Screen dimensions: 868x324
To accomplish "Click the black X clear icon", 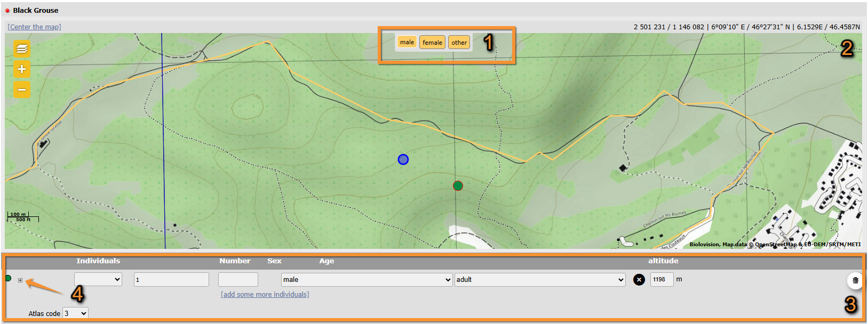I will point(639,280).
